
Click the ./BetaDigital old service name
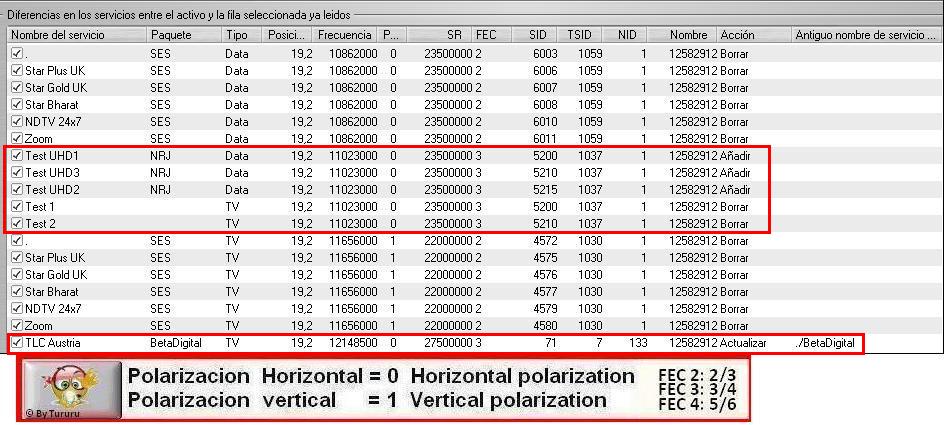pyautogui.click(x=825, y=344)
